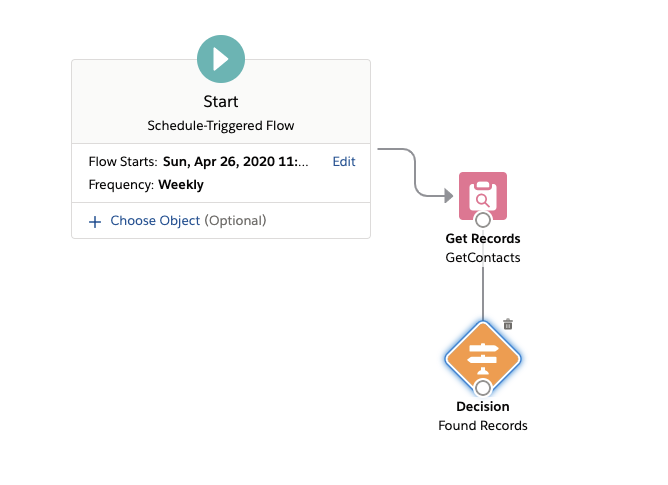The height and width of the screenshot is (485, 668).
Task: Click the Get Records label
Action: 483,239
